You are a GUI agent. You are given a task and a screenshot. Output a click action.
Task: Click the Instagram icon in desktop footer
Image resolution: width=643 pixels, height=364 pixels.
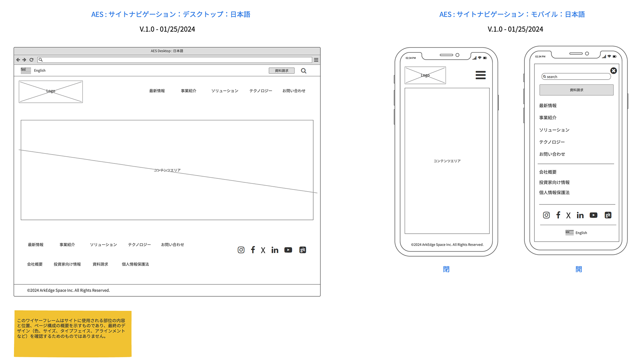(x=241, y=250)
